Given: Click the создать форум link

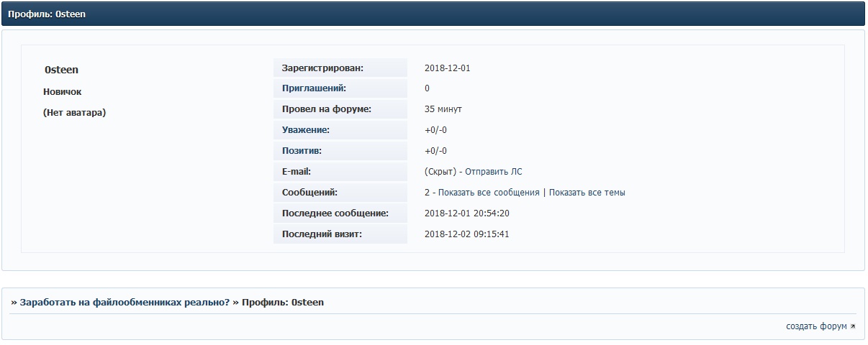Looking at the screenshot, I should pos(816,326).
